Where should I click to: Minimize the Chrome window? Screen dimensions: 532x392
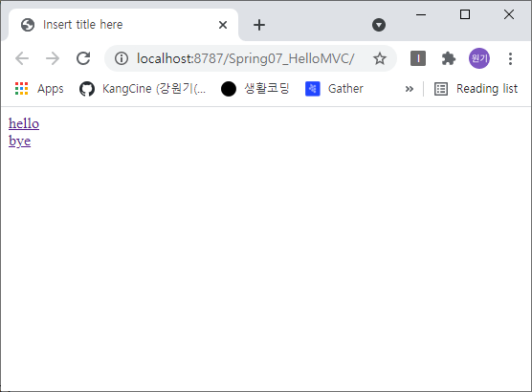421,14
